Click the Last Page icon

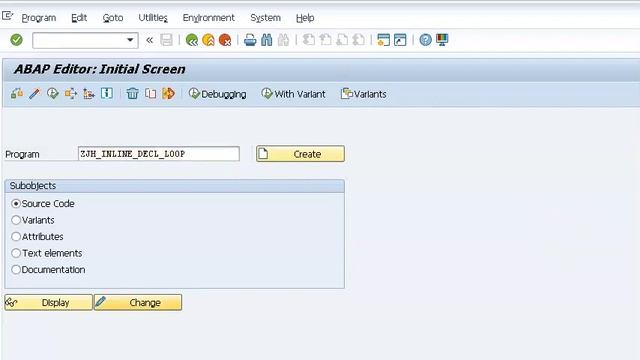coord(359,40)
